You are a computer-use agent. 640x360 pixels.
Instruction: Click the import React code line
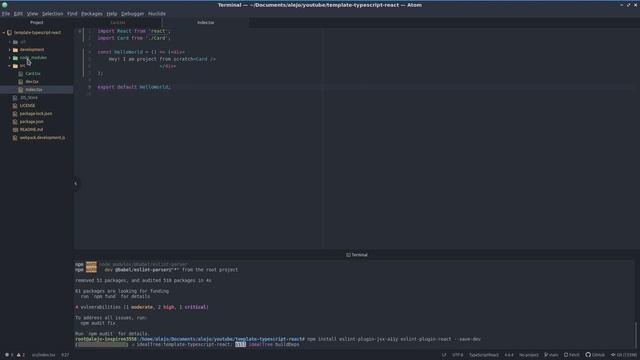(134, 31)
